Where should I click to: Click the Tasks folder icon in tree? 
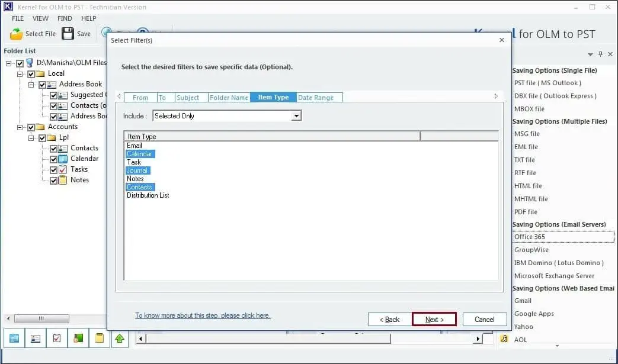(x=63, y=170)
